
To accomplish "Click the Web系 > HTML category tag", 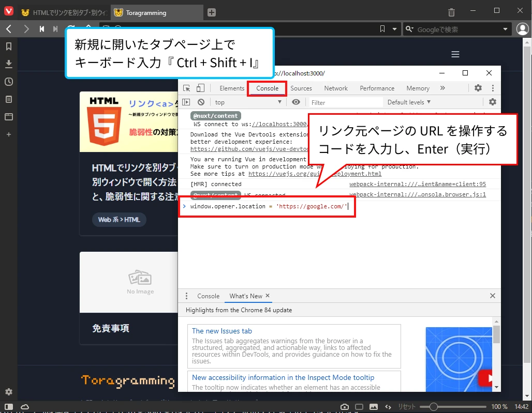I will click(x=119, y=220).
